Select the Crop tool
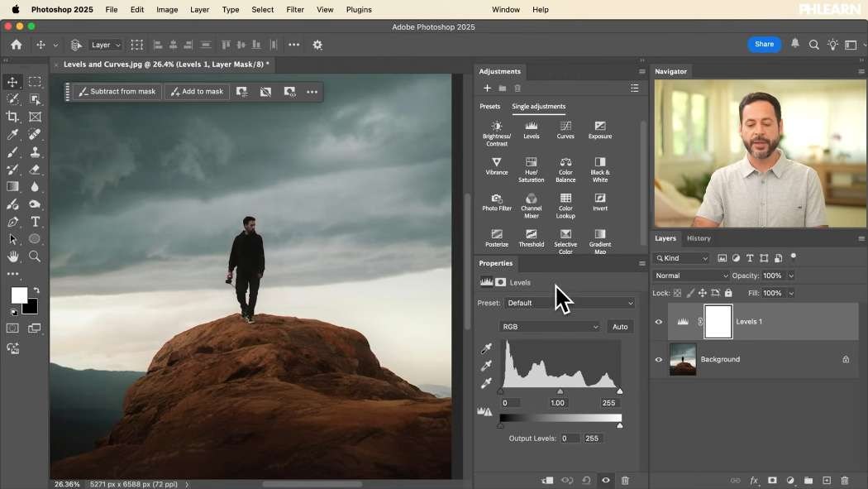The image size is (868, 489). (x=12, y=117)
